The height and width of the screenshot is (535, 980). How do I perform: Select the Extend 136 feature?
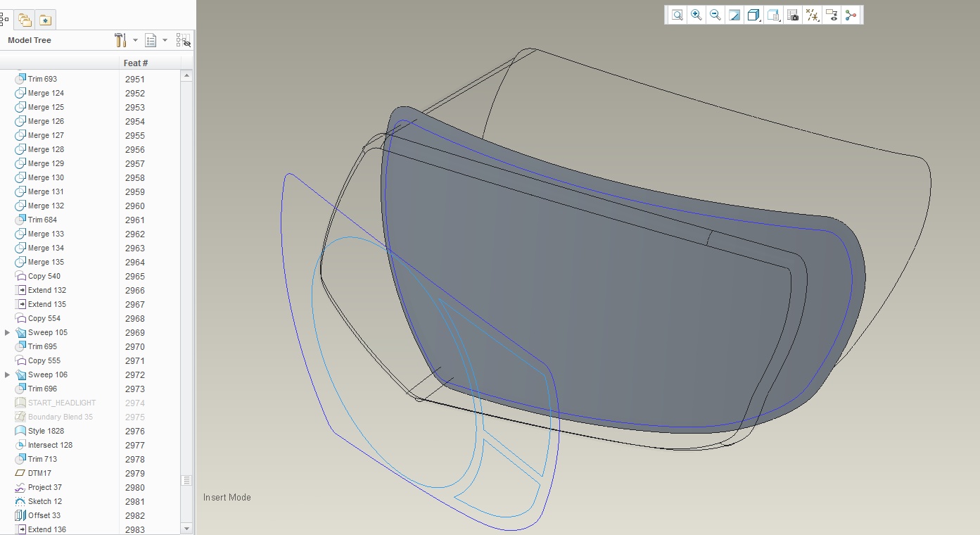41,529
